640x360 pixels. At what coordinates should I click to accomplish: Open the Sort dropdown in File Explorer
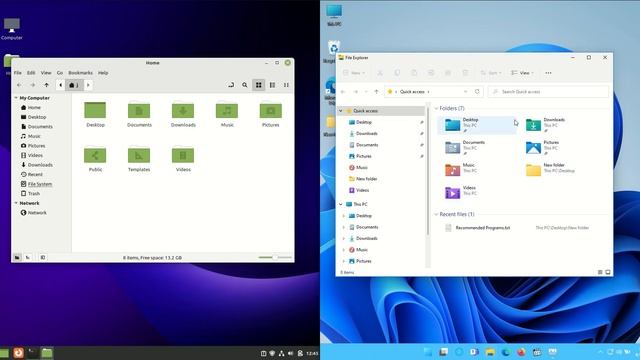click(491, 73)
